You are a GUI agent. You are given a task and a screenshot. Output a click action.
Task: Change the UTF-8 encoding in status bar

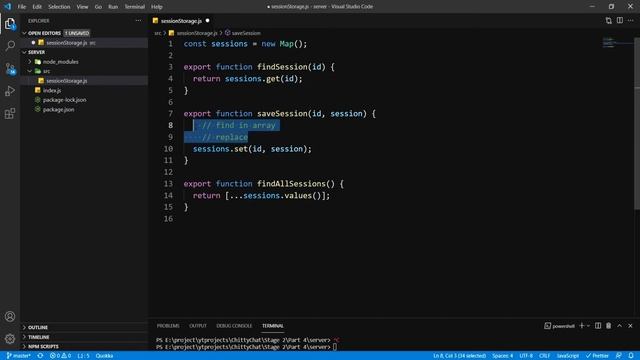(x=526, y=356)
